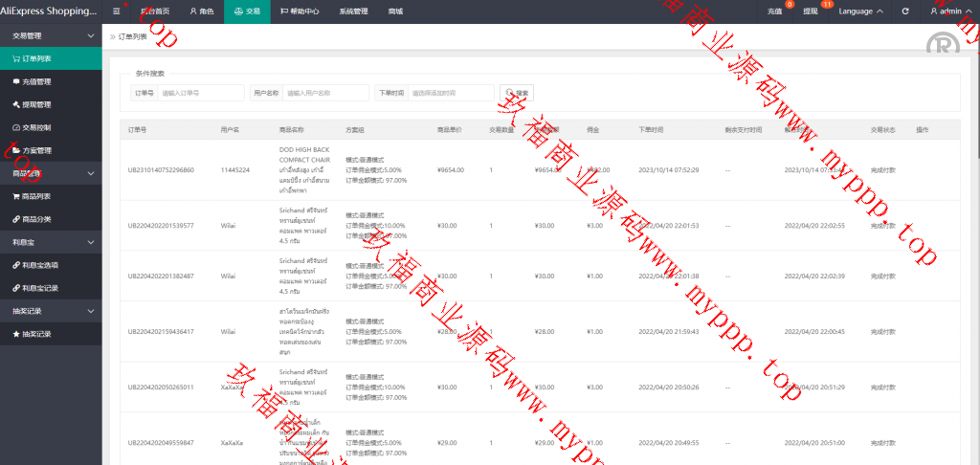Switch to the 角色 top menu
The width and height of the screenshot is (980, 465).
tap(200, 11)
